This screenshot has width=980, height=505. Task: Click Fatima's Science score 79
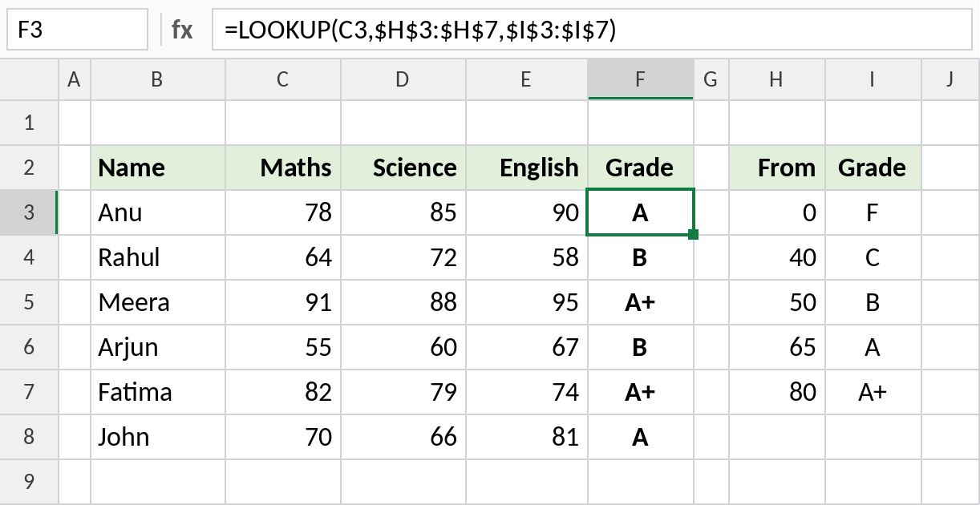click(403, 392)
